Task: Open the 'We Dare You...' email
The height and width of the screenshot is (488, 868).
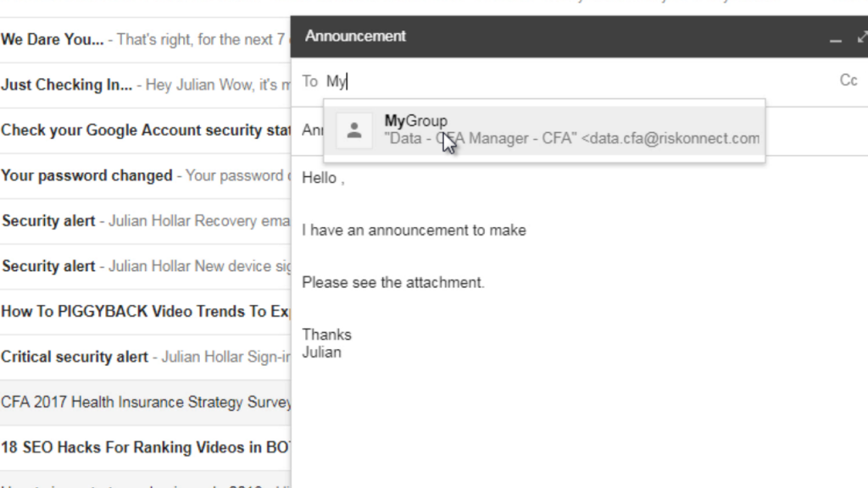Action: (x=145, y=40)
